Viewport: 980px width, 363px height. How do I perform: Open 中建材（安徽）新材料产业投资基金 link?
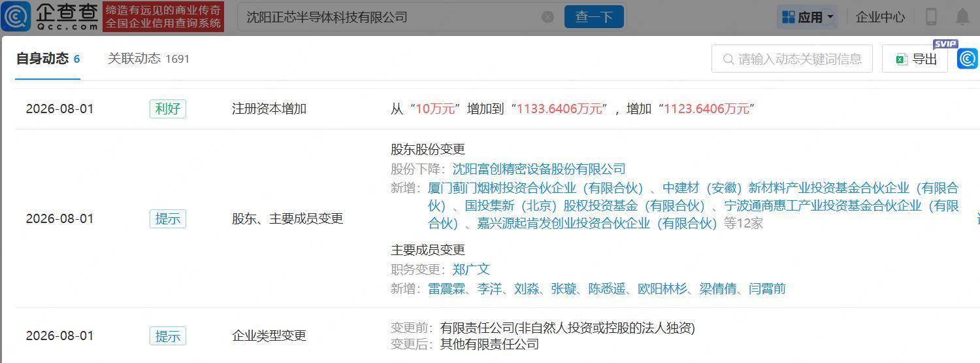(693, 197)
